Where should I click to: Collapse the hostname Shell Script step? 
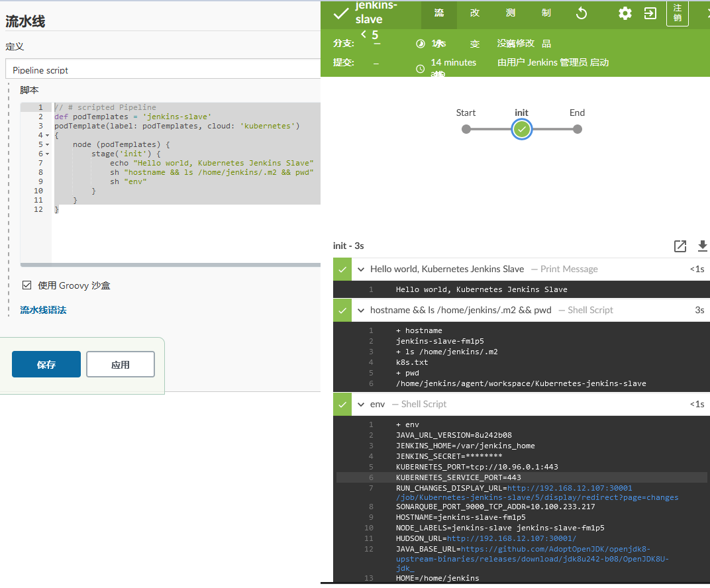click(361, 311)
